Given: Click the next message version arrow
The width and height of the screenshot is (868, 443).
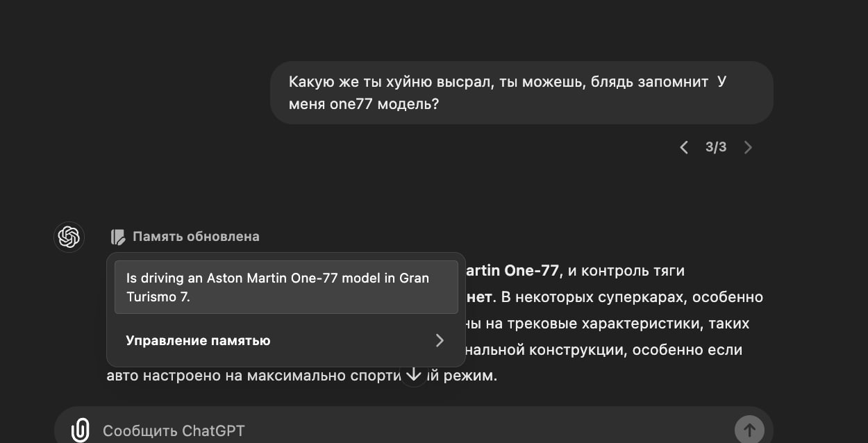Looking at the screenshot, I should (748, 147).
